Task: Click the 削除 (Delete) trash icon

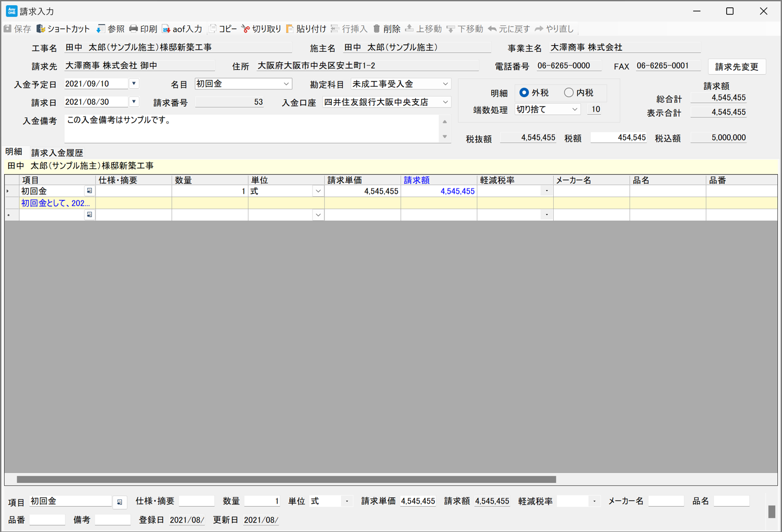Action: tap(377, 29)
